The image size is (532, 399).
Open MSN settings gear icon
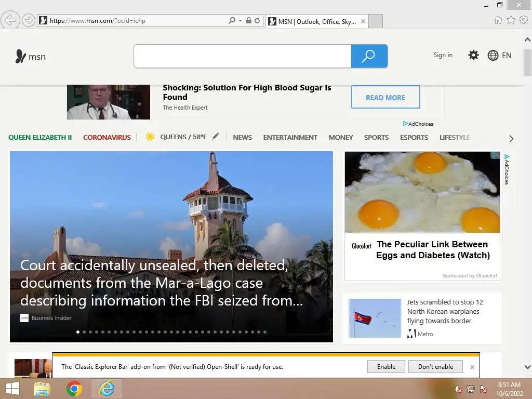tap(473, 55)
